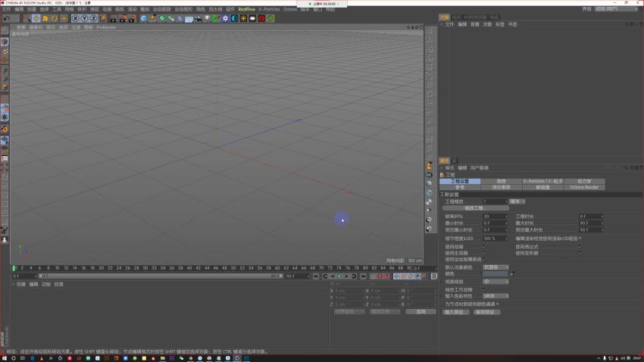The image size is (644, 362).
Task: Go to start of animation
Action: 316,276
